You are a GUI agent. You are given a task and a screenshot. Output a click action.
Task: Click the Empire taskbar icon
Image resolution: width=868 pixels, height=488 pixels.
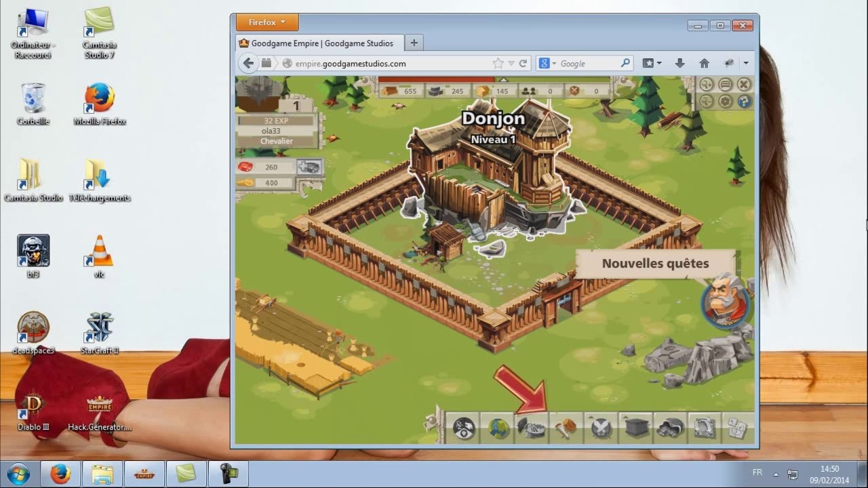[x=144, y=474]
